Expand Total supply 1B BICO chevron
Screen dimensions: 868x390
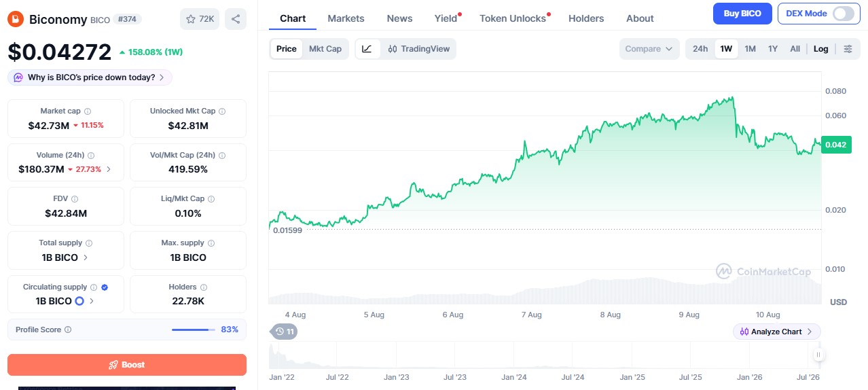86,258
